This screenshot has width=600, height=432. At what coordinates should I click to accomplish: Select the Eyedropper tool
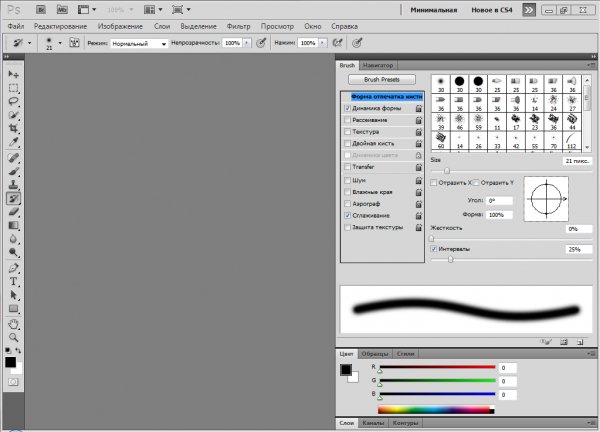click(13, 142)
